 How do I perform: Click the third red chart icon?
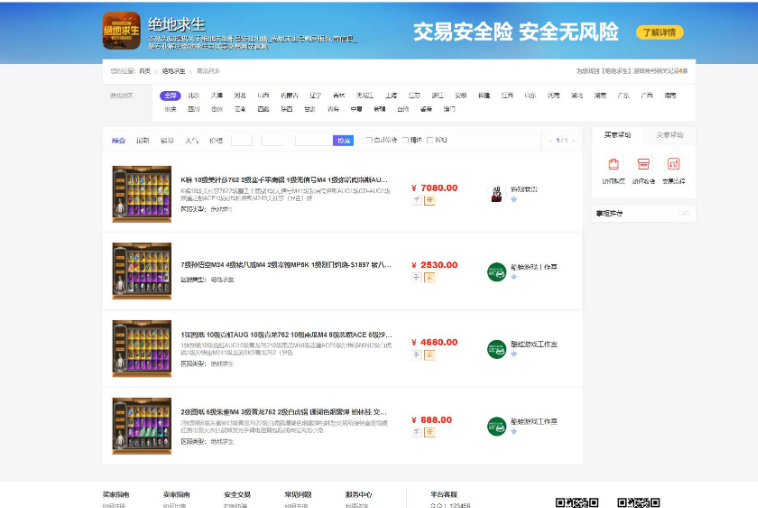[673, 164]
